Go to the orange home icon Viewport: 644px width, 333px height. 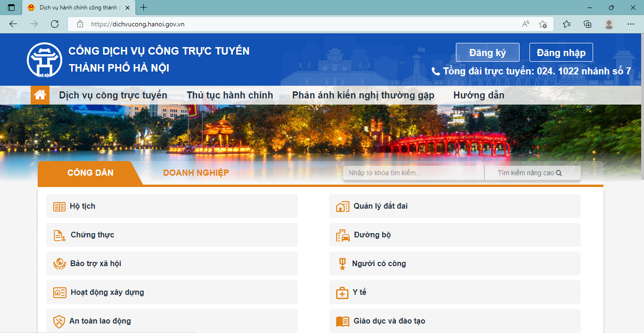[40, 95]
